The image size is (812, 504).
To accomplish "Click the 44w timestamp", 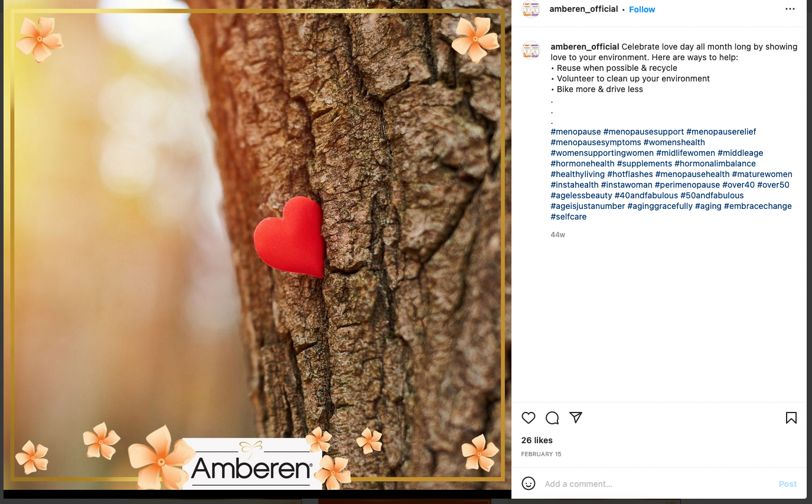I will click(558, 235).
